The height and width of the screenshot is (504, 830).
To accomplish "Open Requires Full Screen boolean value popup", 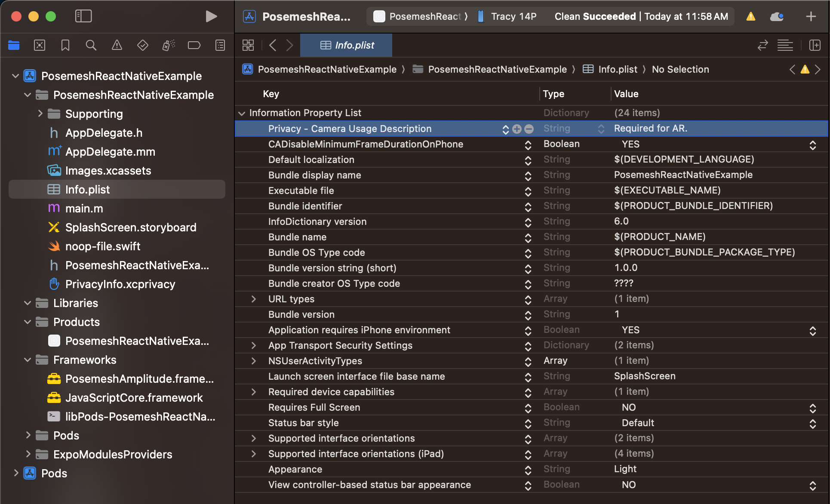I will pos(812,408).
